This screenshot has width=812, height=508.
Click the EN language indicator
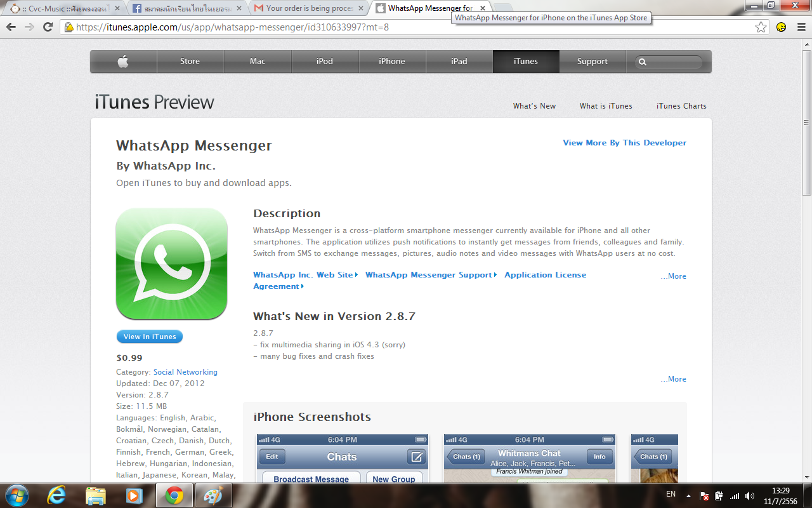671,494
